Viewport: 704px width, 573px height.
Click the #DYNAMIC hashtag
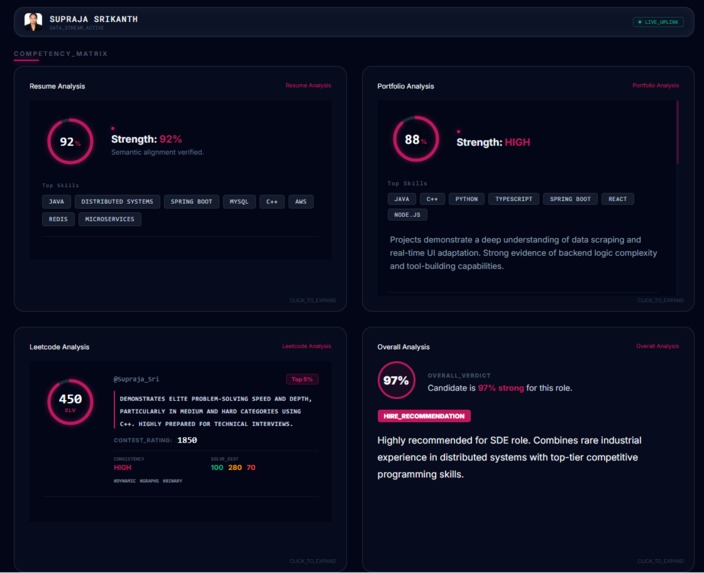124,481
